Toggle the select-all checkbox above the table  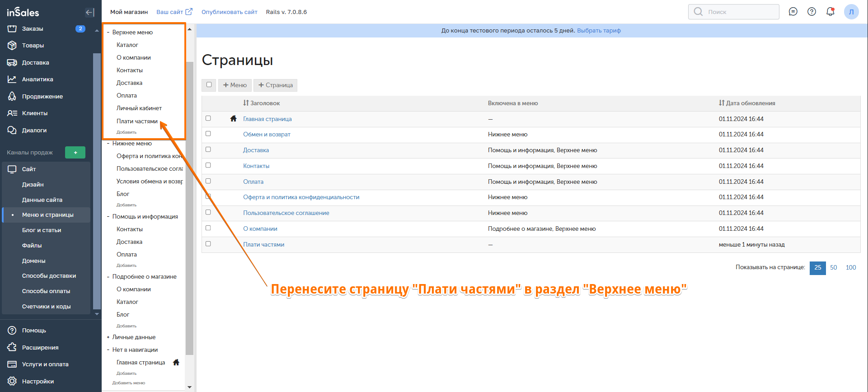coord(209,85)
